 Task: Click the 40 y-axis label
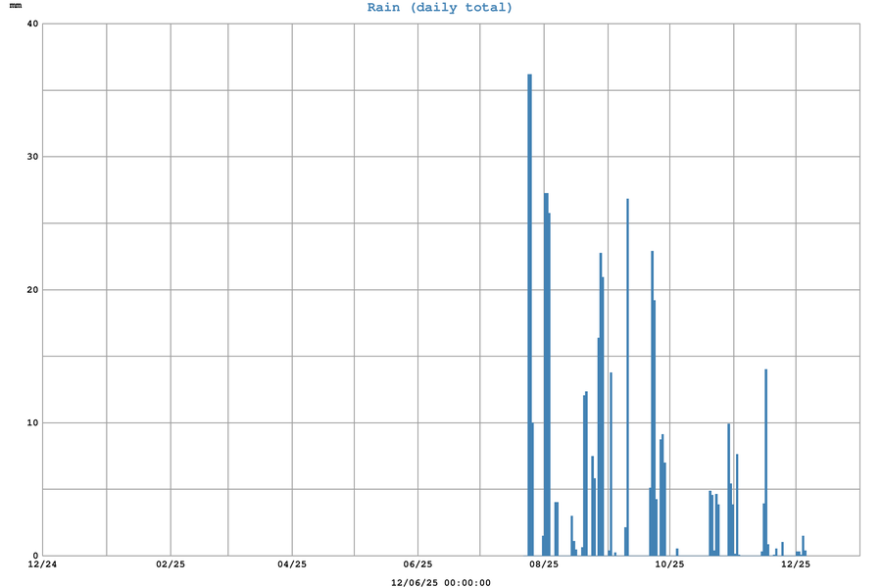pos(32,24)
